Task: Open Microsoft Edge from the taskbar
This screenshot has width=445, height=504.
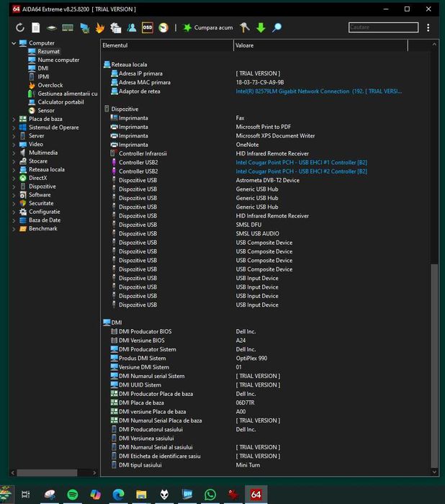Action: [118, 494]
